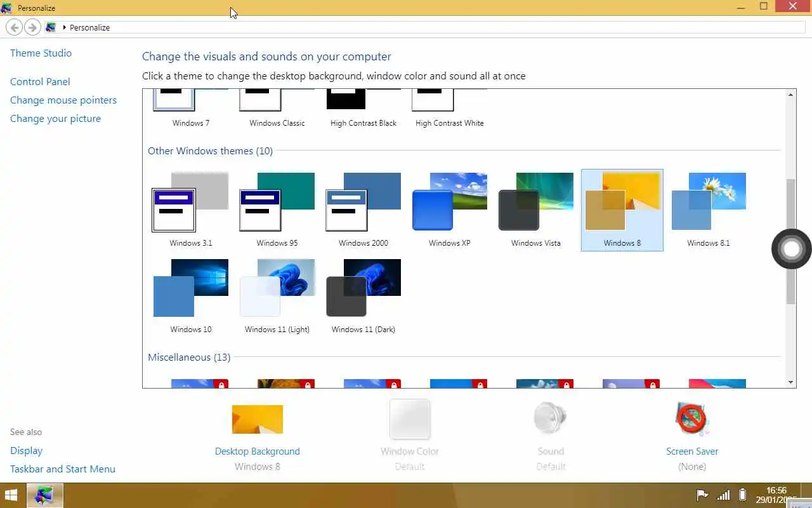Click the network signal tray icon
812x508 pixels.
tap(723, 495)
